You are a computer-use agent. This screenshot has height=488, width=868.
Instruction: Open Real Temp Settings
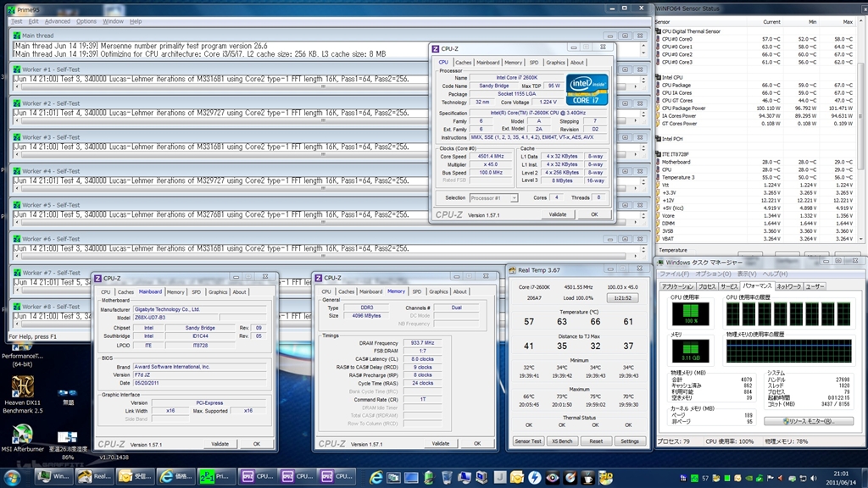pos(629,441)
